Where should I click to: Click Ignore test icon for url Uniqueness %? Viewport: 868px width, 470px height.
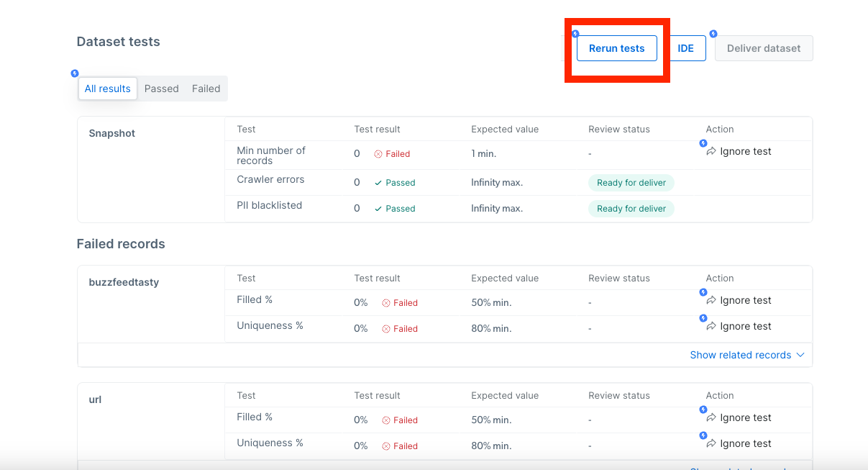711,444
